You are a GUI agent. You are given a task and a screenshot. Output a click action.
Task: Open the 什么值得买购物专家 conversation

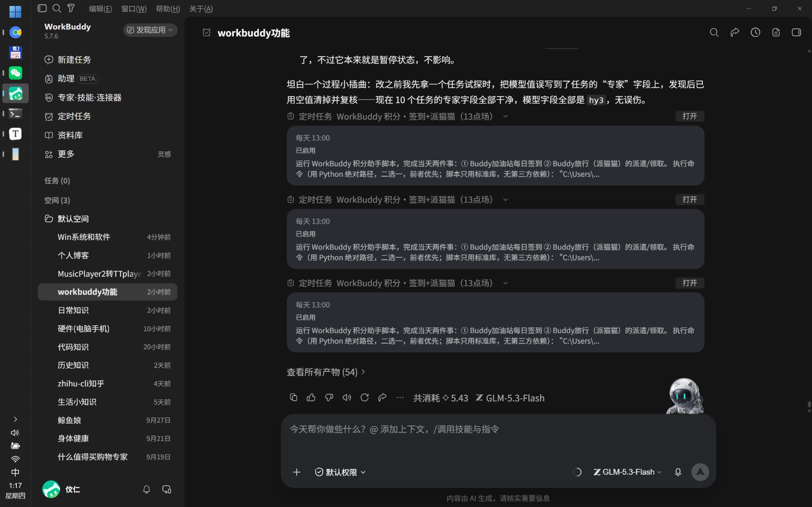[107, 457]
